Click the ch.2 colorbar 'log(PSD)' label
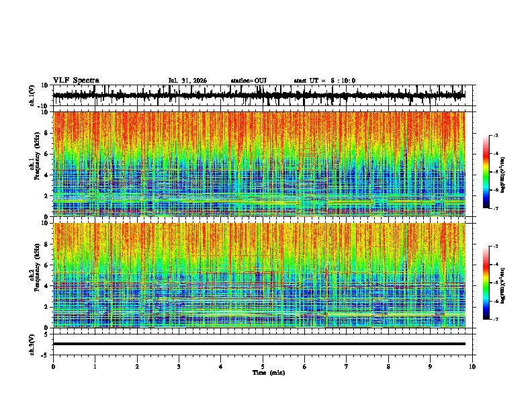This screenshot has width=532, height=411. [502, 285]
